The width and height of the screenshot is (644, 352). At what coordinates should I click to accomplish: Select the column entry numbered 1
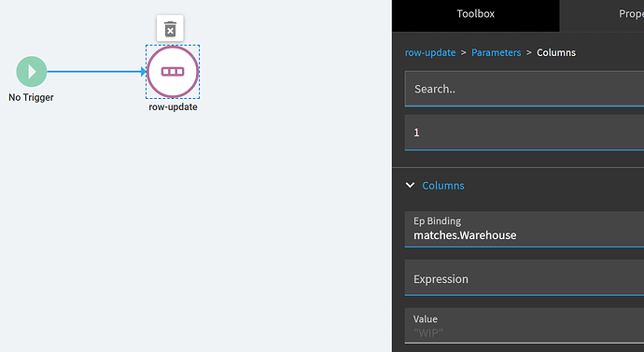[x=525, y=133]
